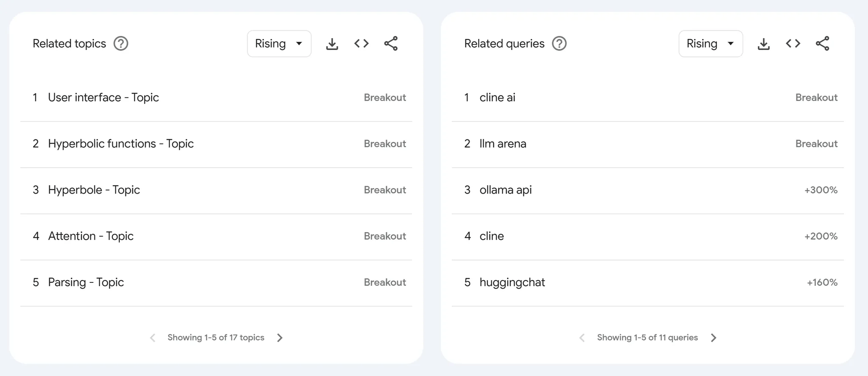Open help icon beside Related queries

559,44
